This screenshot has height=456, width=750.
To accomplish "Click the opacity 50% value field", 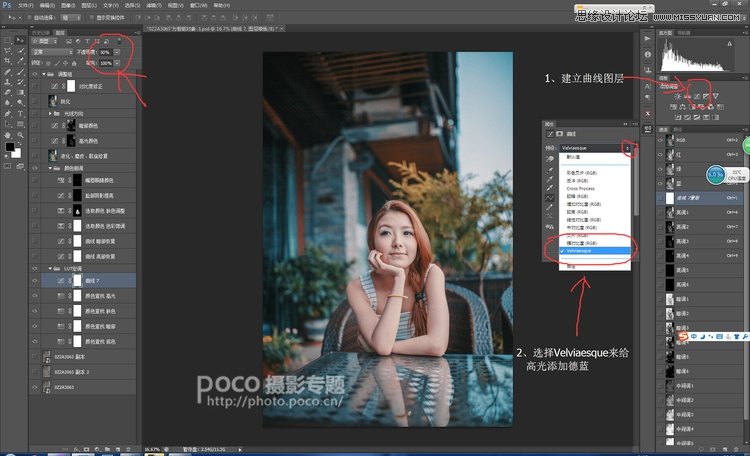I will [106, 52].
